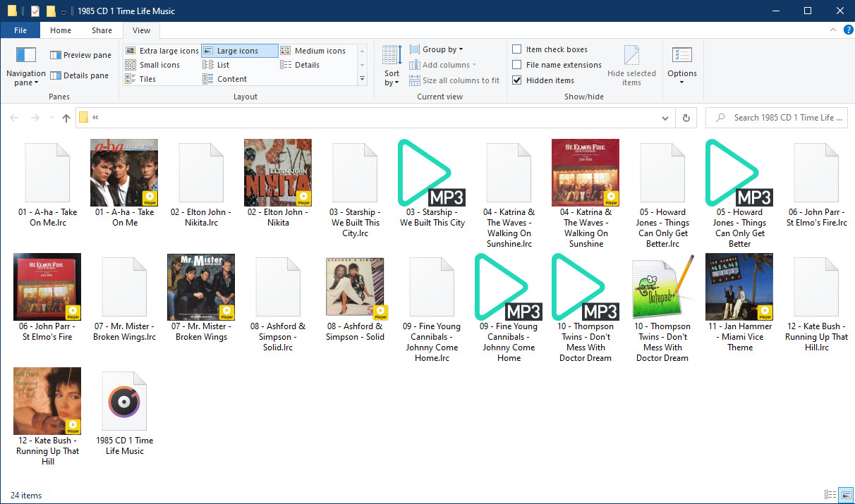
Task: Click the Up folder arrow
Action: pos(66,118)
